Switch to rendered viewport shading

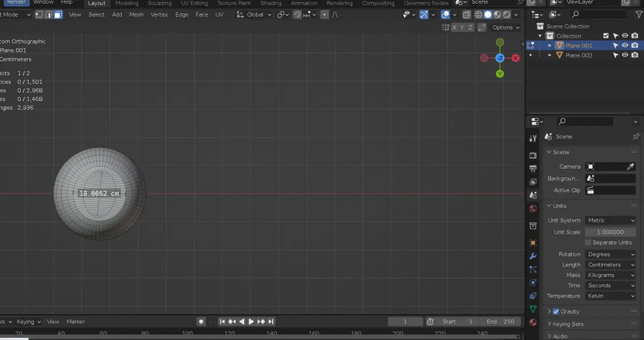pyautogui.click(x=507, y=15)
